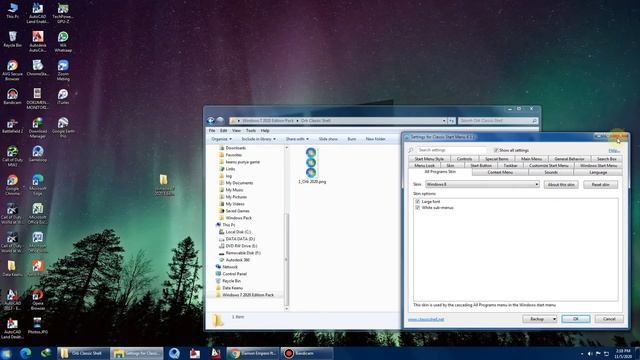Click the Reset skin button

coord(600,184)
